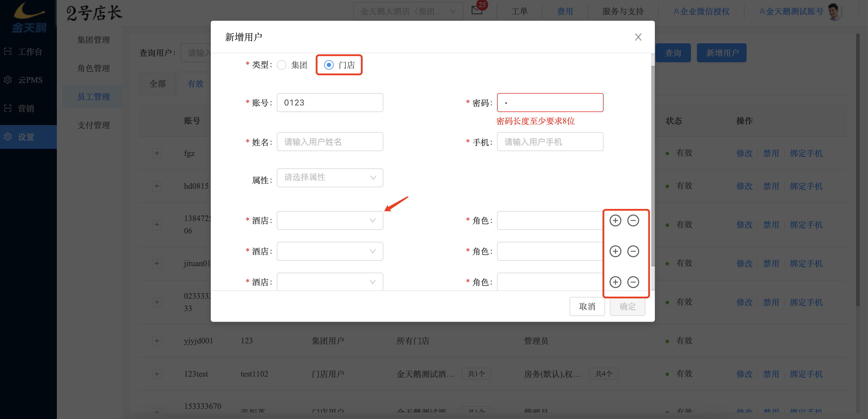Open the third 酒店 hotel dropdown
This screenshot has height=419, width=868.
coord(330,282)
